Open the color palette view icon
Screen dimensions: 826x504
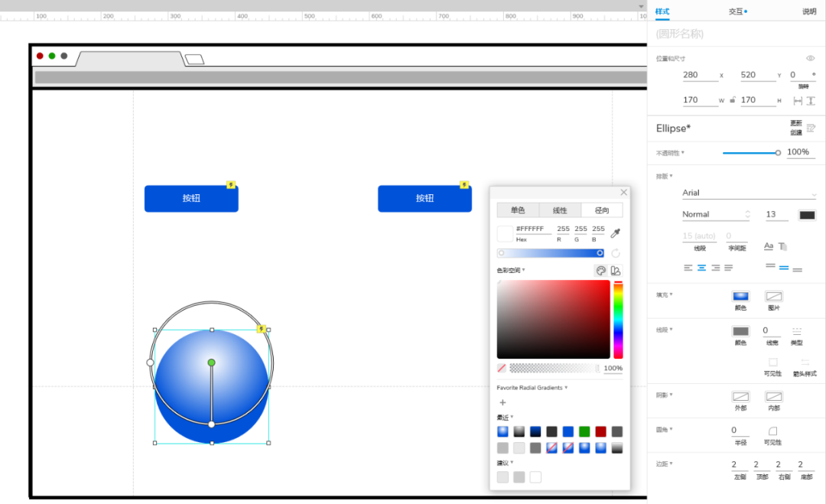tap(600, 271)
